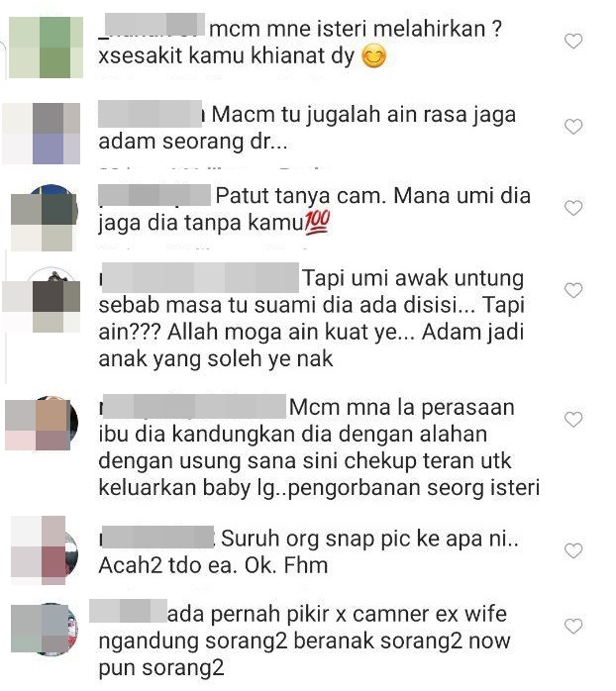Open avatar beside 'Mcm mna la perasaan'
616x691 pixels.
42,424
